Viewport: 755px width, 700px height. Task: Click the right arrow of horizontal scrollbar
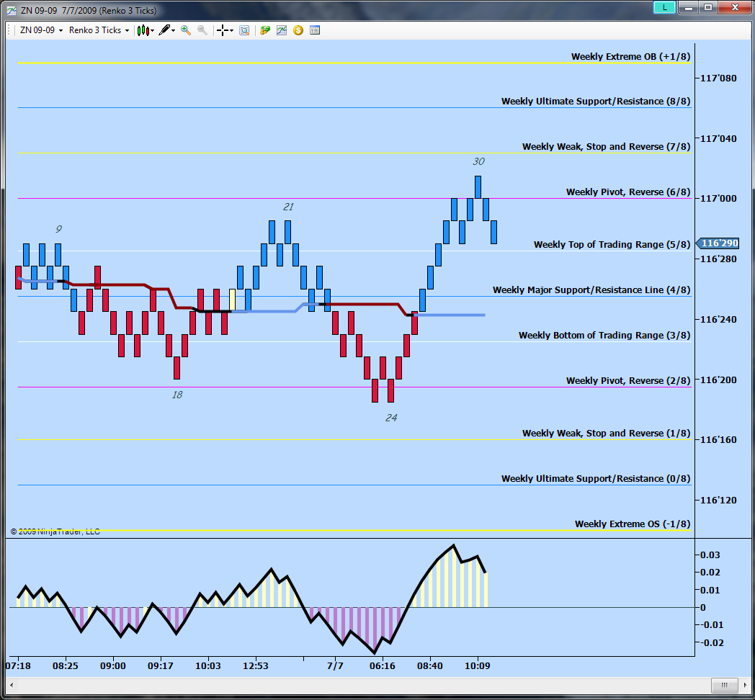[x=744, y=685]
